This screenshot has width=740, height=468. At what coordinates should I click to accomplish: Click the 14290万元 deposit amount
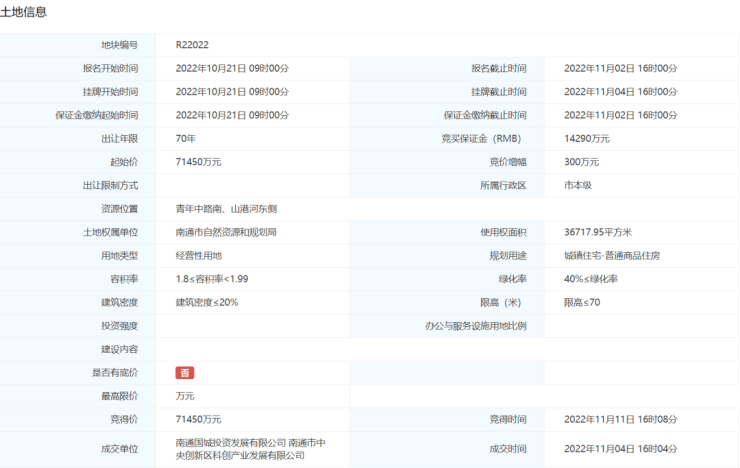(x=587, y=139)
